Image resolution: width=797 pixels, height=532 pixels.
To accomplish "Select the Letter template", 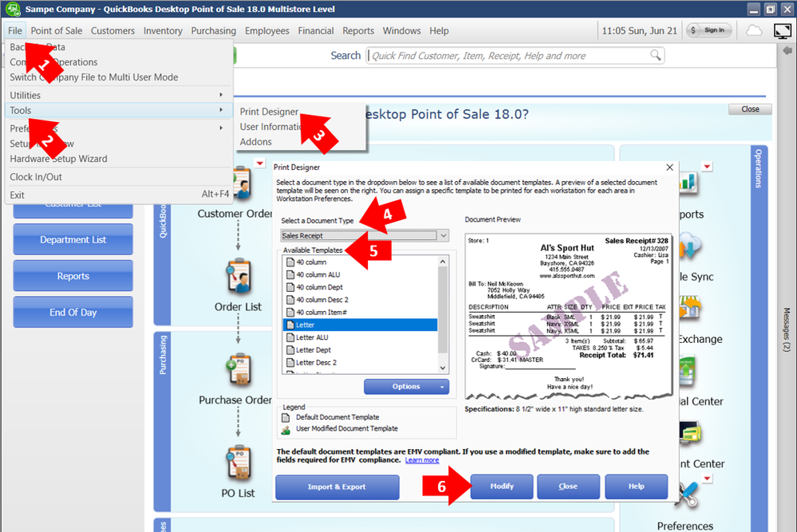I will pyautogui.click(x=360, y=325).
